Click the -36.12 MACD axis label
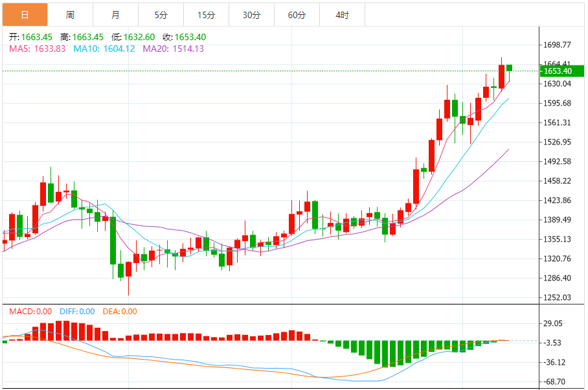 click(x=554, y=362)
